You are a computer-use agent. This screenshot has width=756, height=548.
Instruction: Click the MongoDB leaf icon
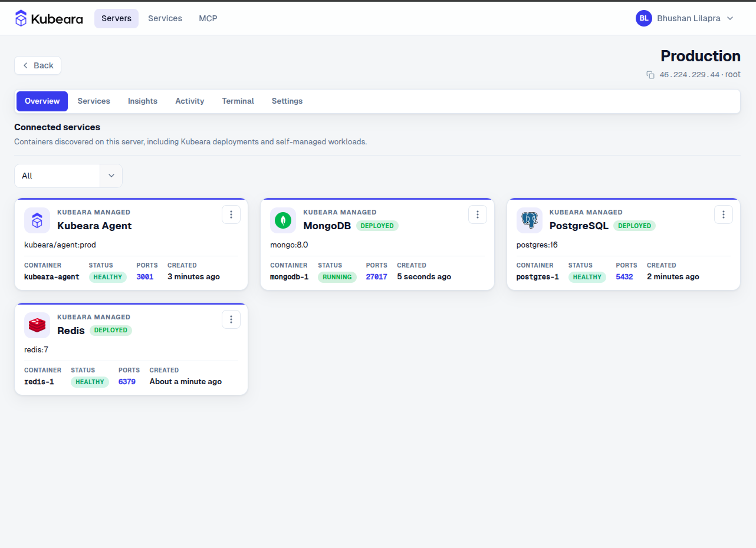click(283, 220)
